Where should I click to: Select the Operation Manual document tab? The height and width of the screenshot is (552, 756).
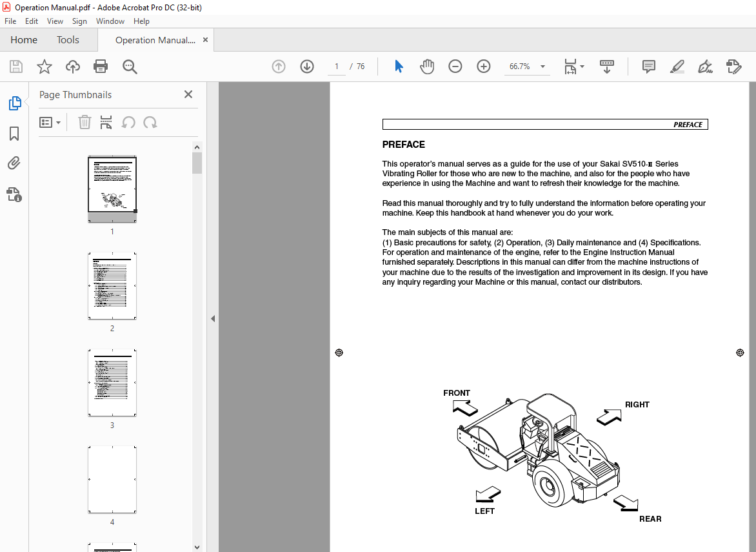155,40
